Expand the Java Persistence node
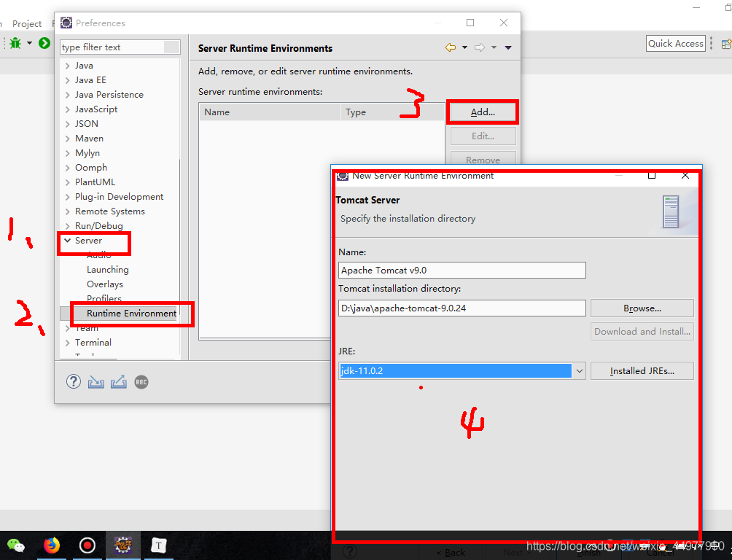The height and width of the screenshot is (560, 732). pyautogui.click(x=68, y=95)
